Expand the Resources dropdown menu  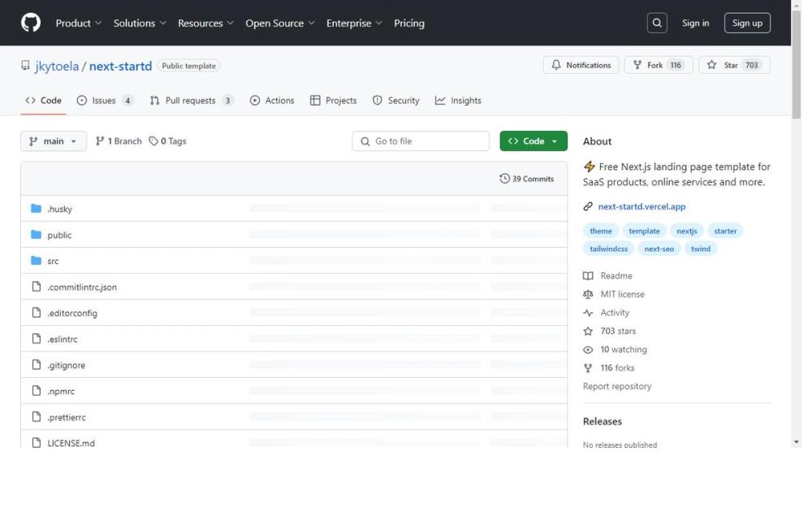pos(205,23)
